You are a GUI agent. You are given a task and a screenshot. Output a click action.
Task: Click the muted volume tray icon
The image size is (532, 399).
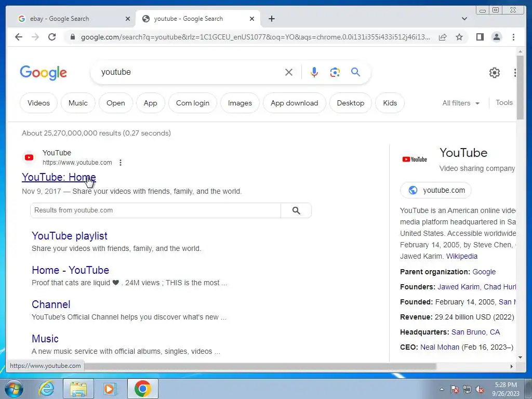pyautogui.click(x=480, y=389)
